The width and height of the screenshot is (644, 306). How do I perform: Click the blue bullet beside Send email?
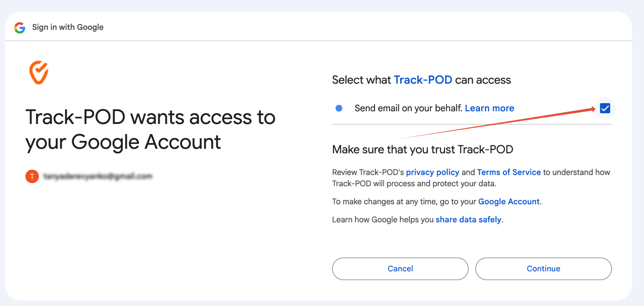click(339, 108)
